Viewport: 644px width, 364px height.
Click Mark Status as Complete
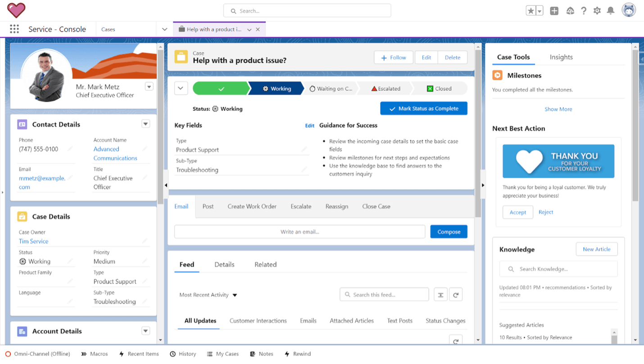click(x=423, y=108)
